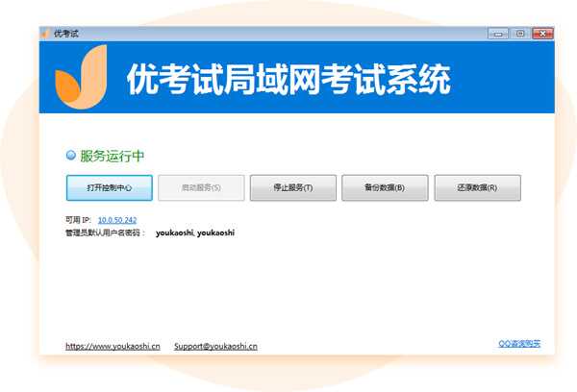Image resolution: width=577 pixels, height=392 pixels.
Task: Click the service status indicator icon
Action: pyautogui.click(x=70, y=156)
